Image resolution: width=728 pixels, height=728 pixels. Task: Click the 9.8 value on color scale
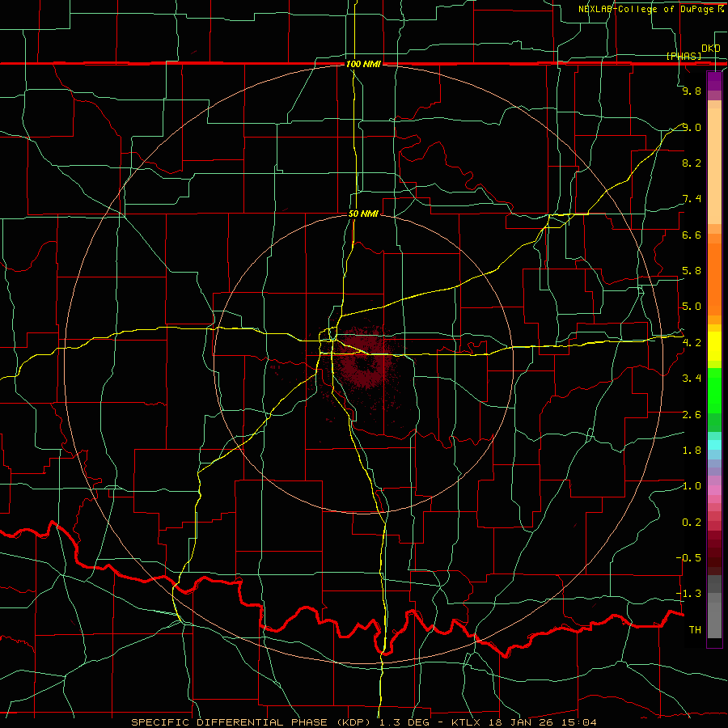point(692,91)
